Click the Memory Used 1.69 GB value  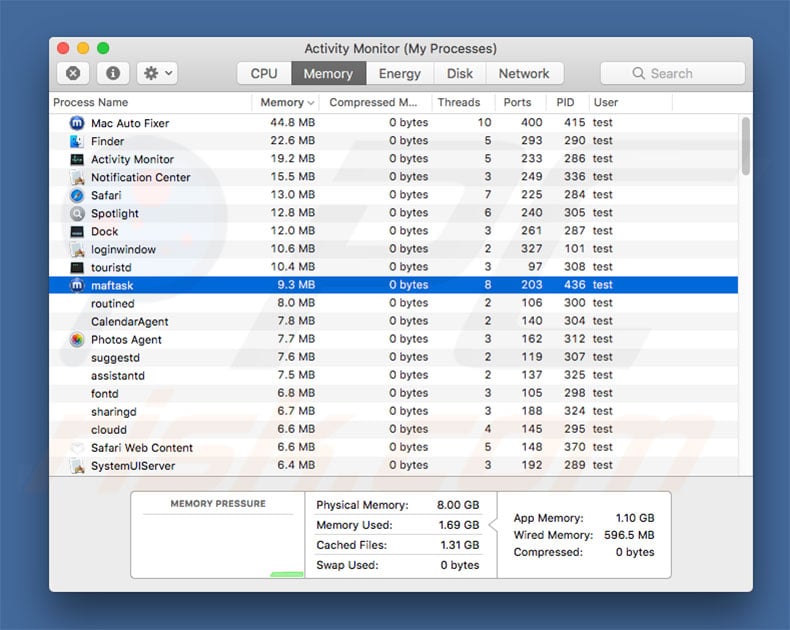[458, 525]
